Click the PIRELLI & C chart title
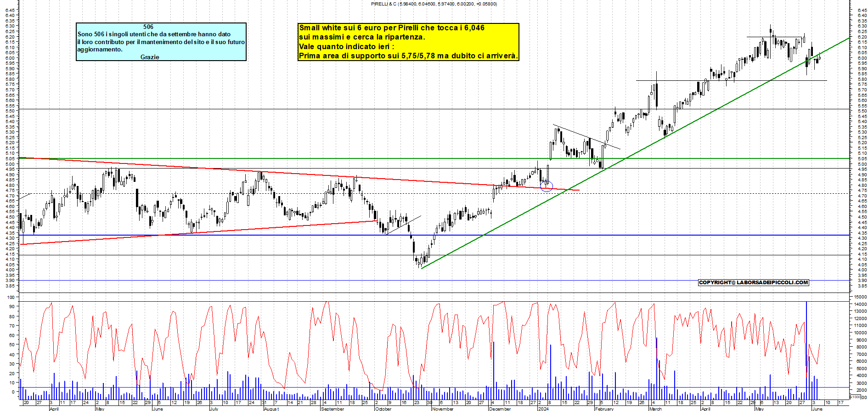This screenshot has height=411, width=868. pos(434,4)
